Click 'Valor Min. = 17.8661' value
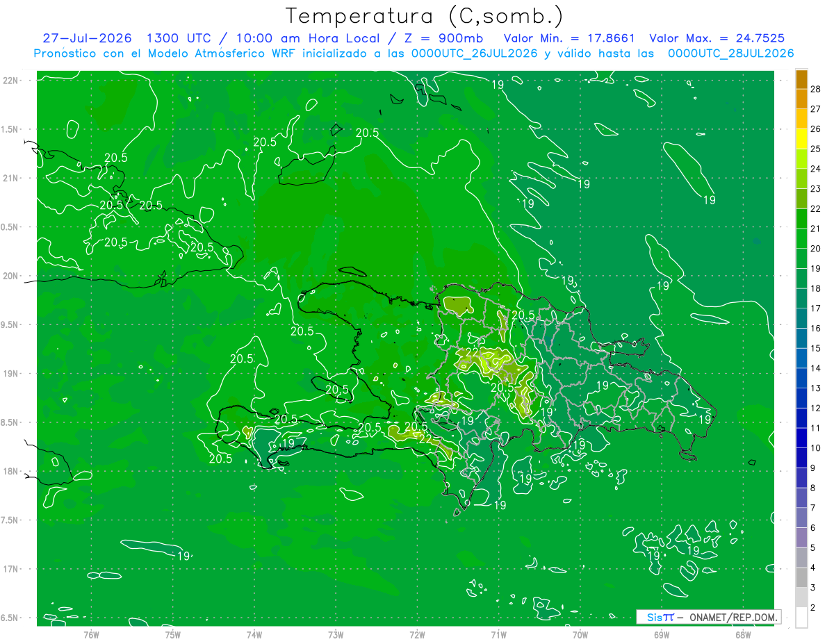This screenshot has height=644, width=834. coord(569,38)
